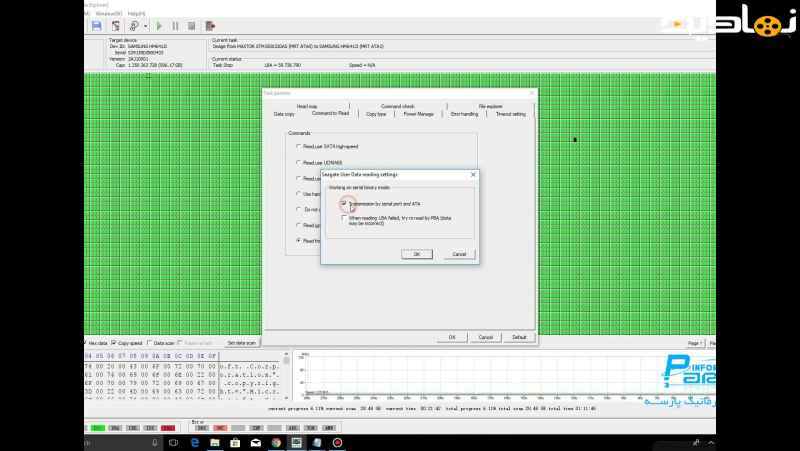This screenshot has width=800, height=451.
Task: Open the Window(W) menu
Action: pyautogui.click(x=109, y=13)
